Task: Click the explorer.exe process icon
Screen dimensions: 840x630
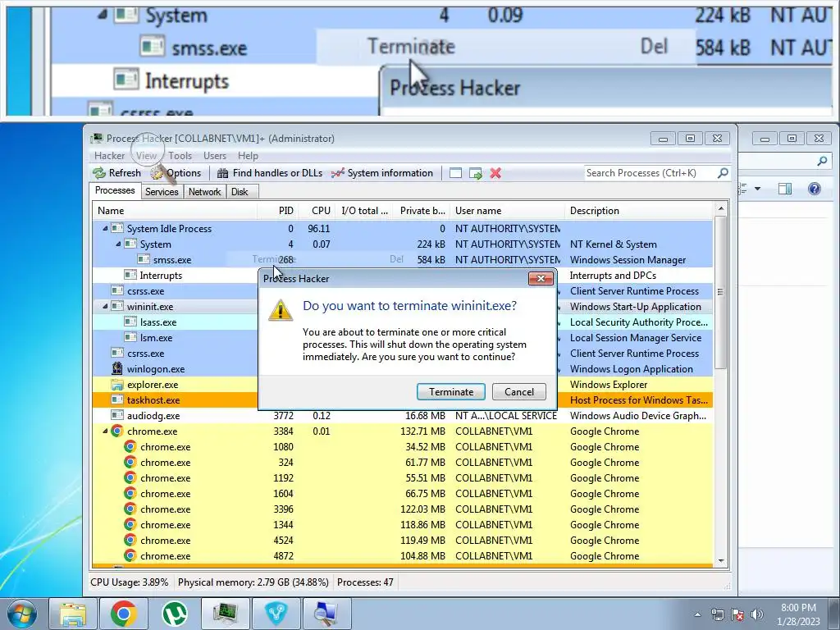Action: coord(116,384)
